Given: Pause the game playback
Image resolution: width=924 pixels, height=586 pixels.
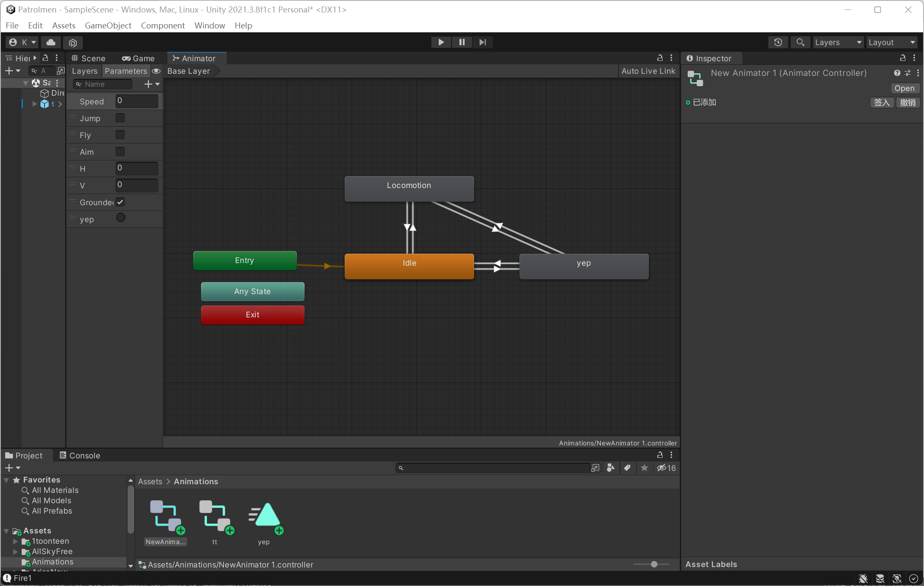Looking at the screenshot, I should (462, 42).
